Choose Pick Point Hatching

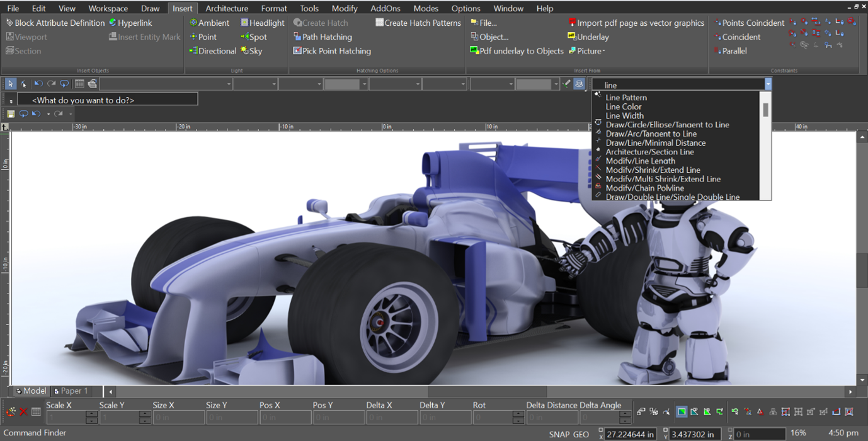332,50
